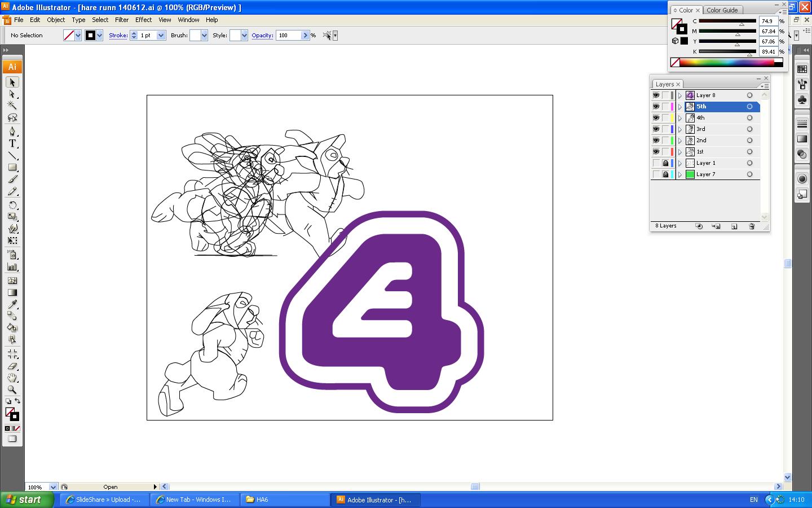812x508 pixels.
Task: Open the File menu
Action: tap(19, 20)
